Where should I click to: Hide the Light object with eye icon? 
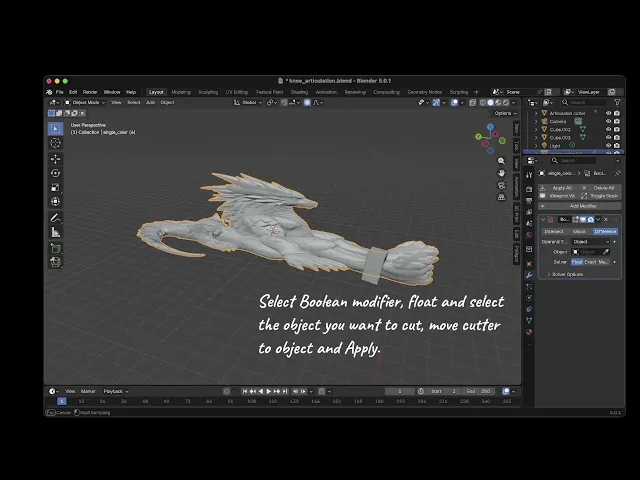pyautogui.click(x=608, y=145)
